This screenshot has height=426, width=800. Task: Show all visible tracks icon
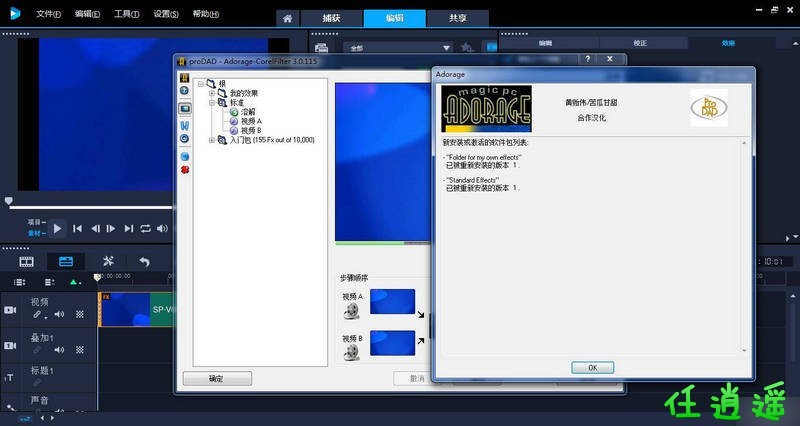19,282
